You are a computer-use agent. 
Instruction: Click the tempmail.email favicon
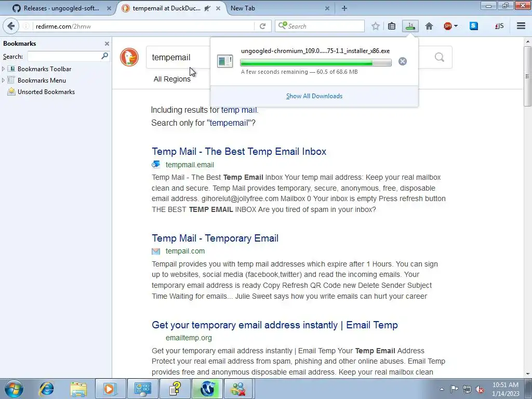(156, 165)
